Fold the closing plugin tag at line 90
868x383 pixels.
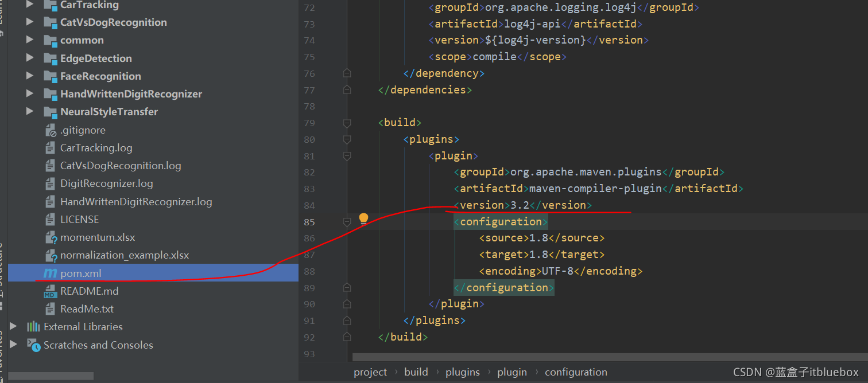[347, 304]
